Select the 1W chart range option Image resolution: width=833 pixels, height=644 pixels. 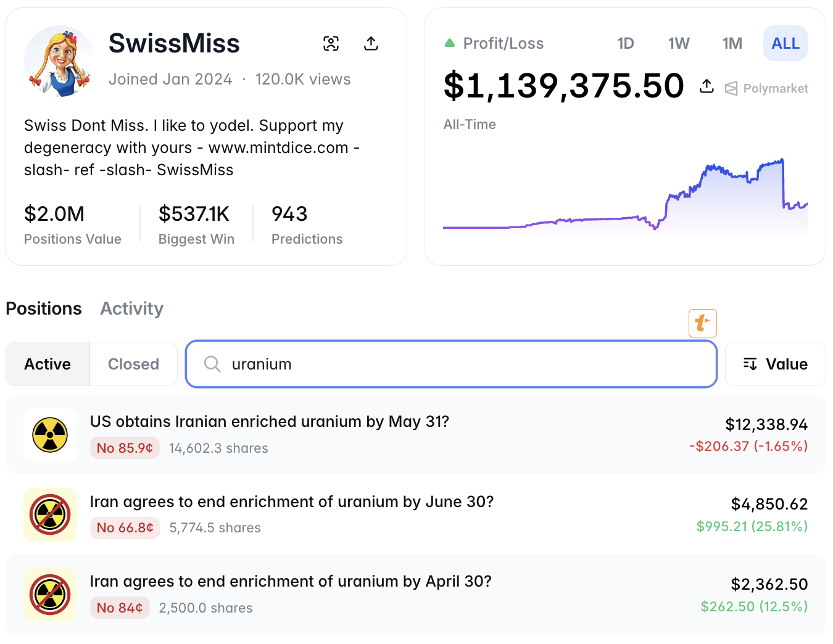point(678,43)
